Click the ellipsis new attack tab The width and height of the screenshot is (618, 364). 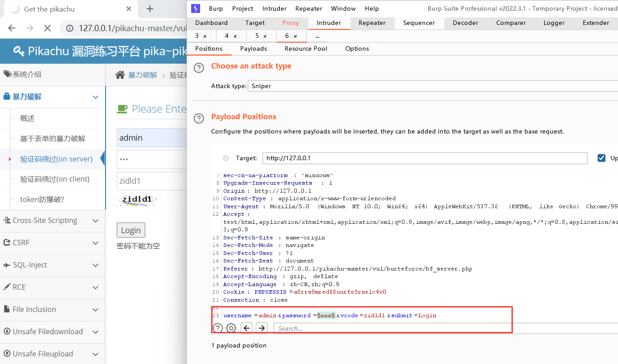pyautogui.click(x=317, y=36)
